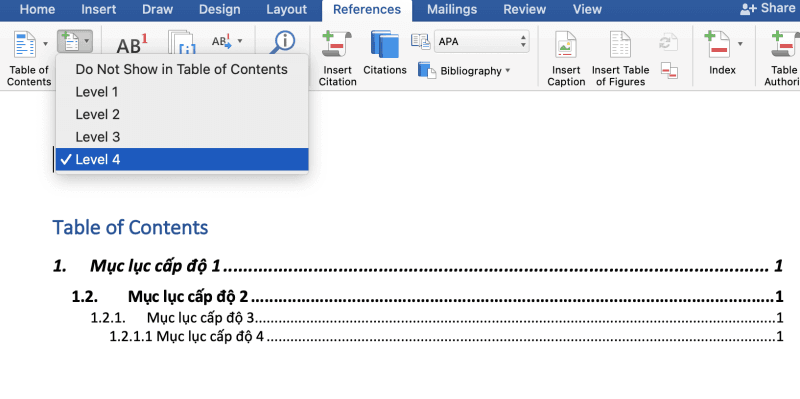
Task: Open the Citations books icon
Action: pyautogui.click(x=385, y=45)
